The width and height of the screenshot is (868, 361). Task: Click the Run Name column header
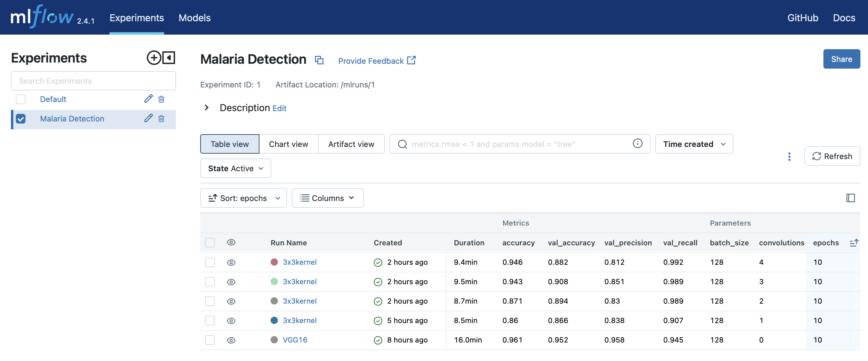[x=289, y=243]
